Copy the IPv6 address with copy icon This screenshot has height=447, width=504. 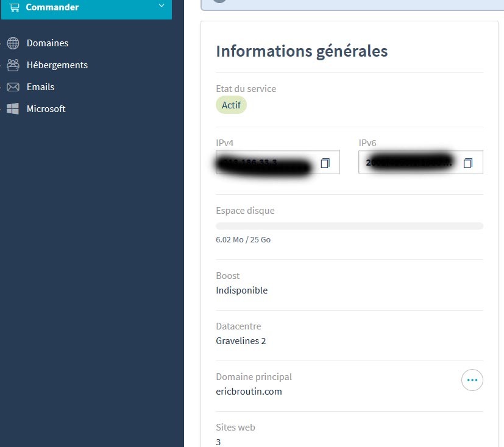pos(468,163)
